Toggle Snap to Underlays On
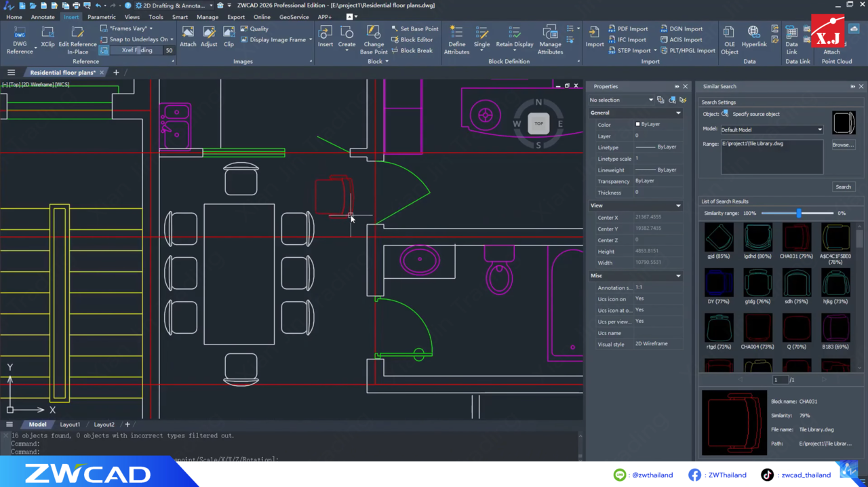The image size is (868, 487). point(136,39)
